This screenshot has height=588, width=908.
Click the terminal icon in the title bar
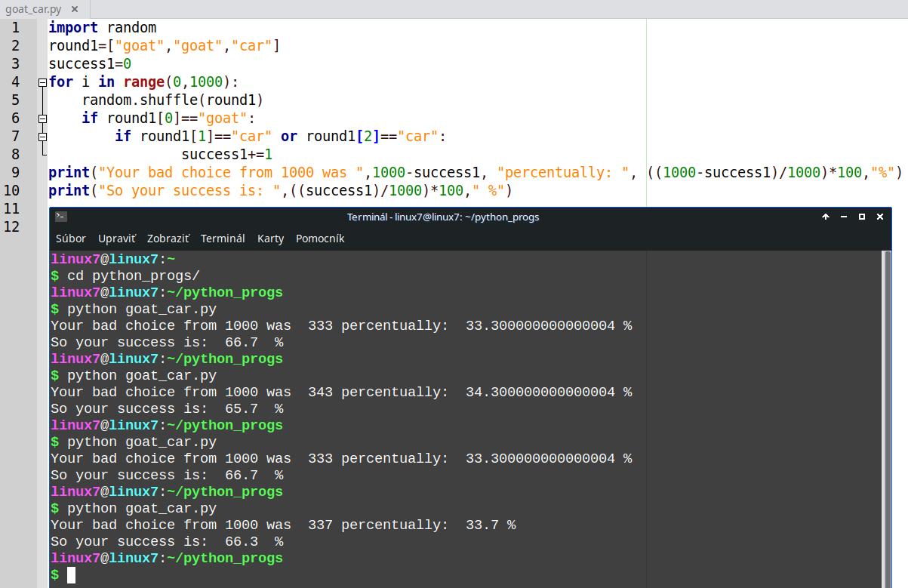pos(61,217)
